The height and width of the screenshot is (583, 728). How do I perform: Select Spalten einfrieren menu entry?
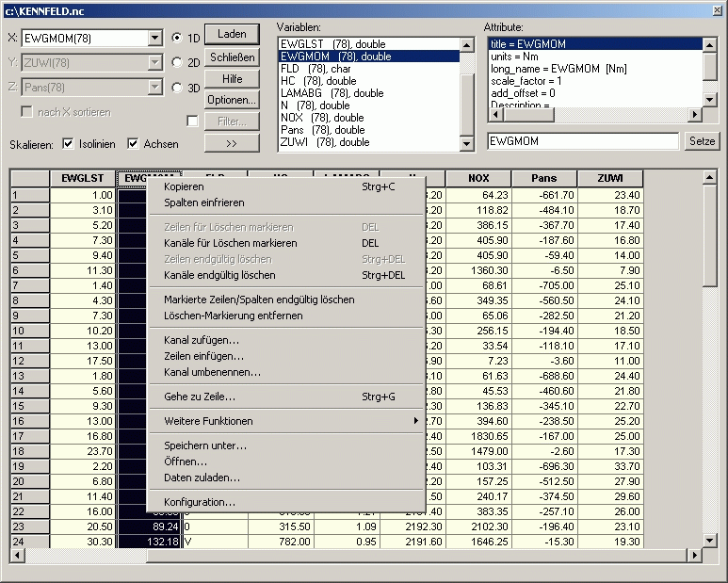click(x=203, y=202)
